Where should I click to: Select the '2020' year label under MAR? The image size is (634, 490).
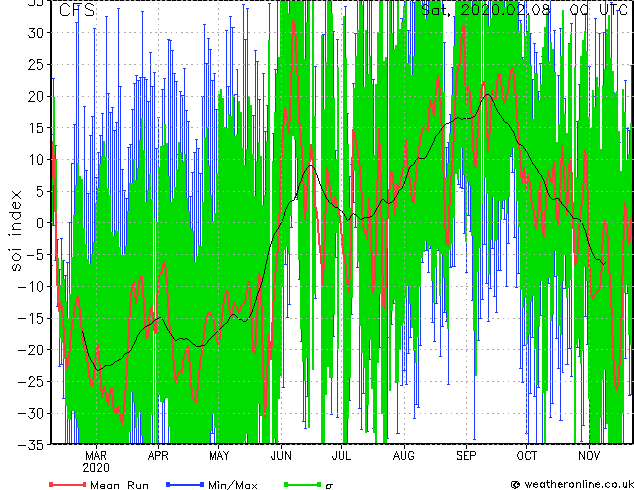96,468
